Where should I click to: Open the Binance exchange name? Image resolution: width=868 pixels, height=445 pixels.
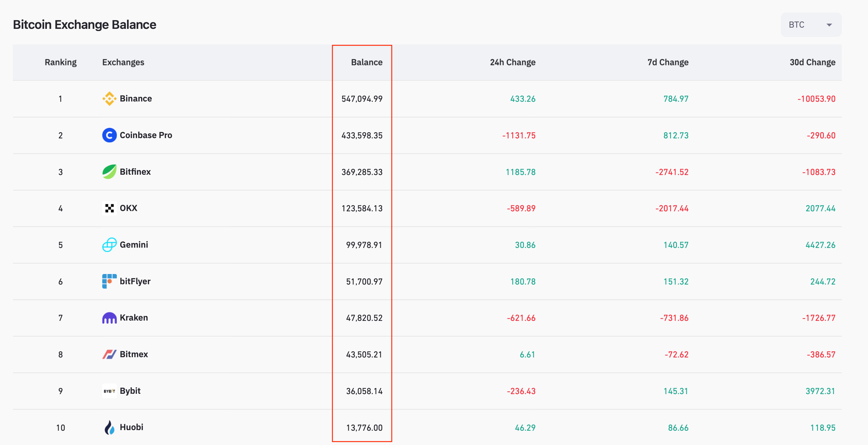(x=136, y=99)
